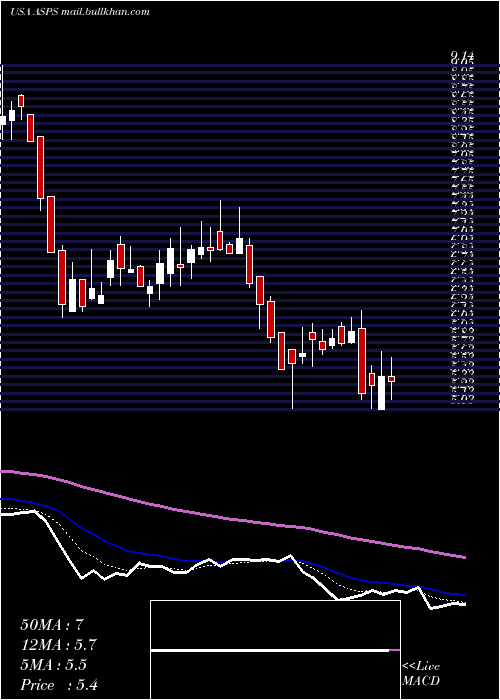Screen dimensions: 500x700
Task: Click the 'Price : 5.4' label
Action: (x=59, y=685)
